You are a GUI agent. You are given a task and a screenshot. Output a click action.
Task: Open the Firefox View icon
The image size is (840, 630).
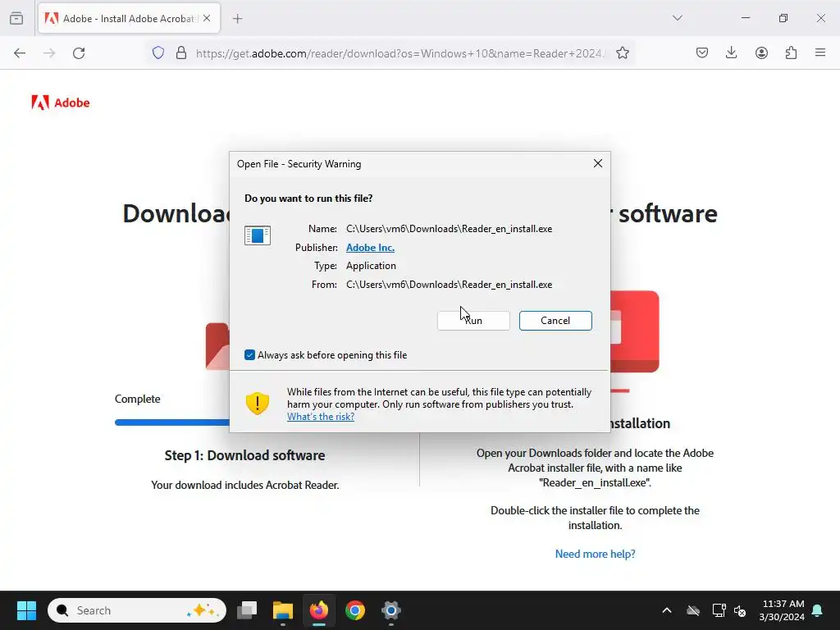coord(16,18)
